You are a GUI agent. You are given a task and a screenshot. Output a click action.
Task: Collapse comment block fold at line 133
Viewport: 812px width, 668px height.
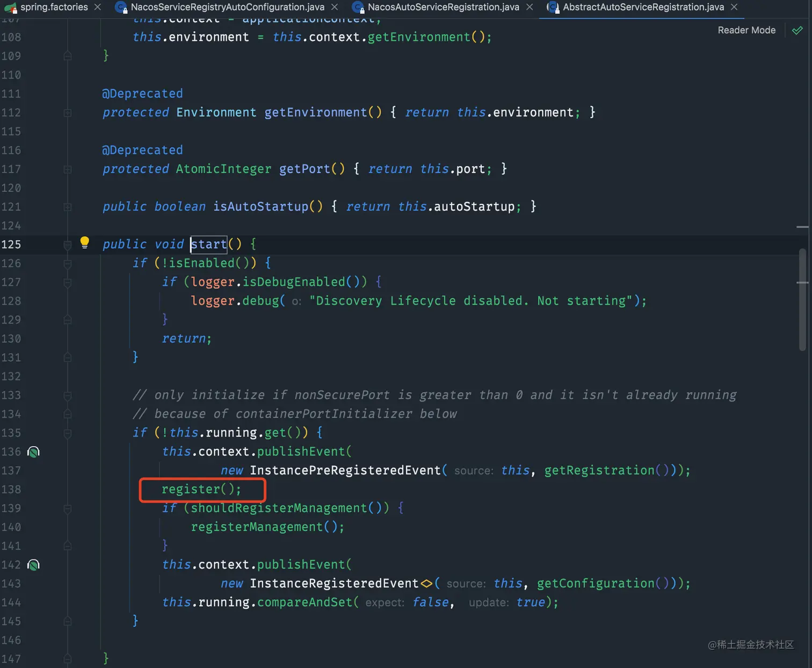point(67,396)
